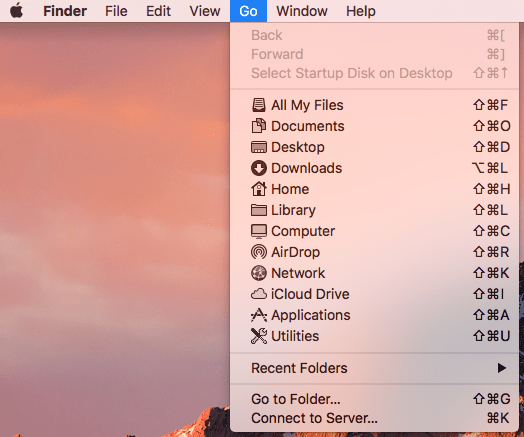Open the Finder menu

coord(65,11)
